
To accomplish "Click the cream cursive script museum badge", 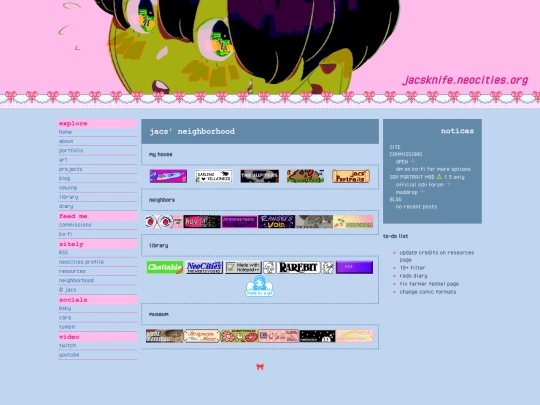I will tap(202, 336).
